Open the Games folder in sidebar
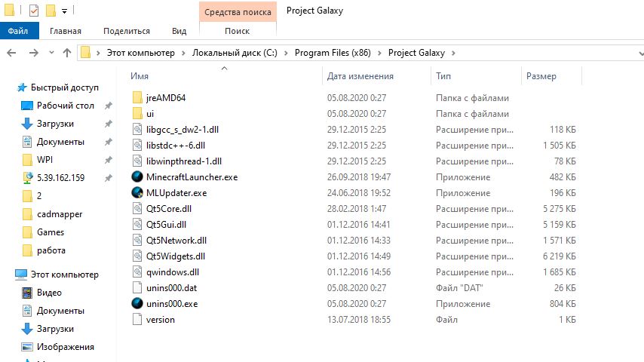644x362 pixels. (x=51, y=232)
